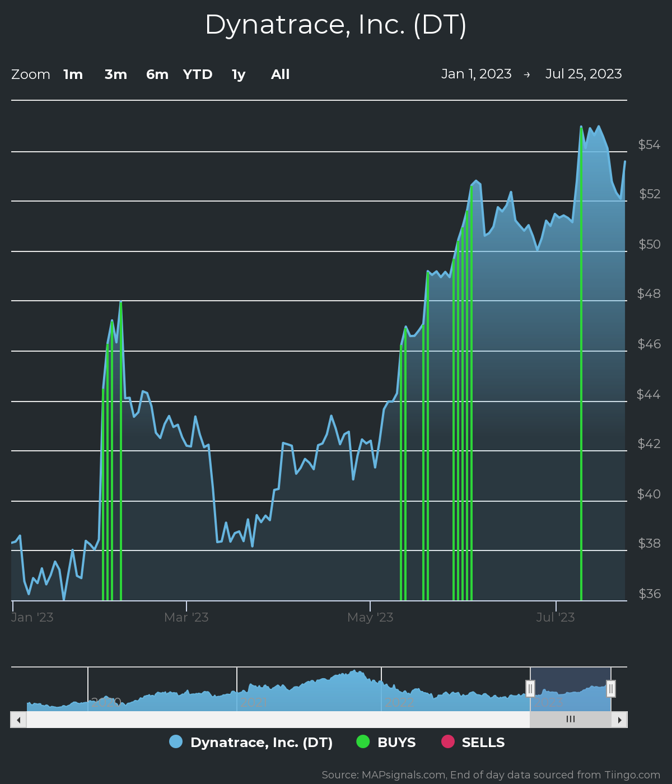672x784 pixels.
Task: Click the $36 axis label
Action: coord(650,594)
